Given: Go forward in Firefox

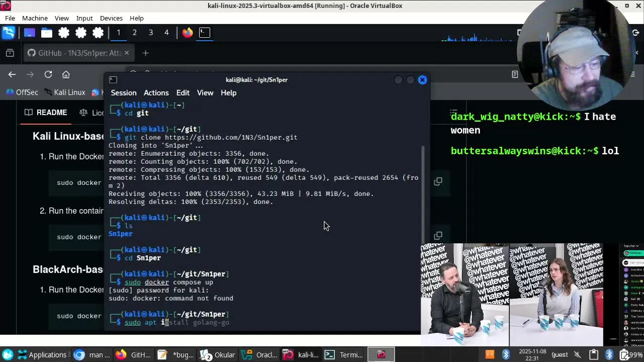Looking at the screenshot, I should [x=30, y=74].
